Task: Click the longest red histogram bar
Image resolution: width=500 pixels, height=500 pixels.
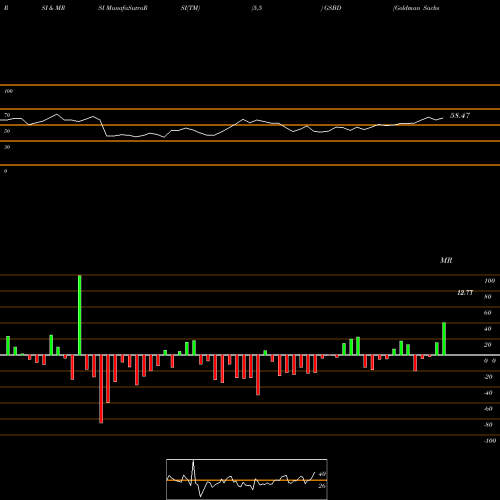Action: (101, 389)
